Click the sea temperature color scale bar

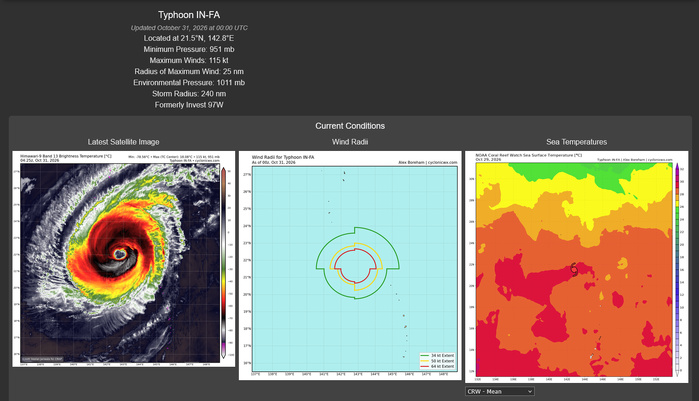point(677,270)
